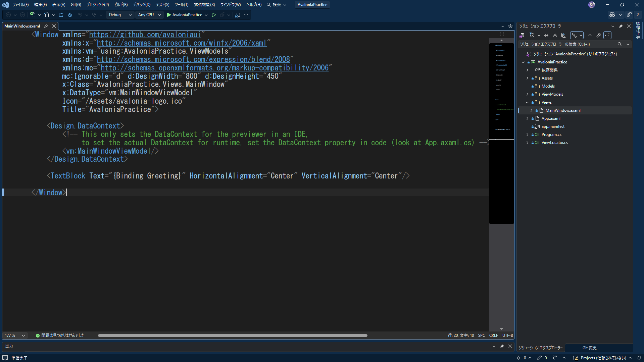Toggle auto-hide pin on Solution Explorer panel
Image resolution: width=644 pixels, height=362 pixels.
point(621,26)
